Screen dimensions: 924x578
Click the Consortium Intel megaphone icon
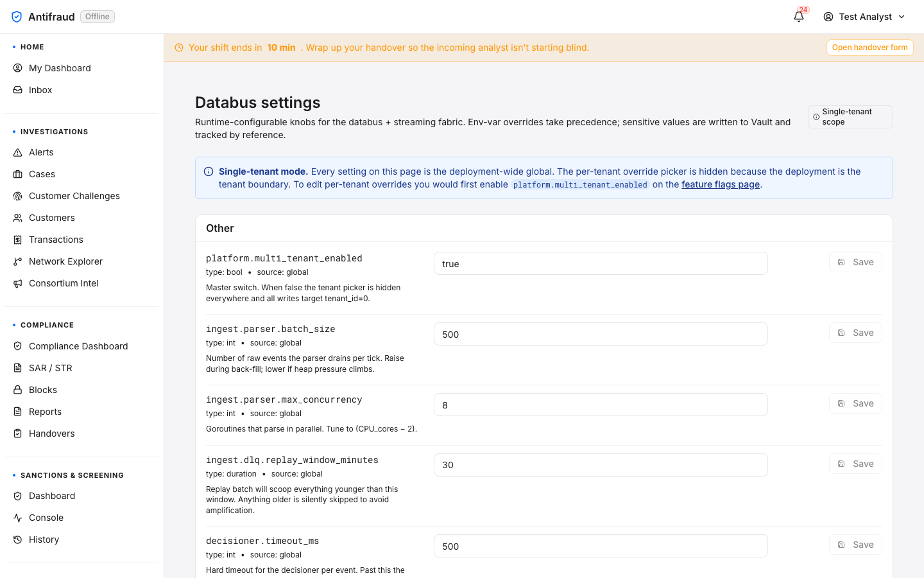coord(18,283)
